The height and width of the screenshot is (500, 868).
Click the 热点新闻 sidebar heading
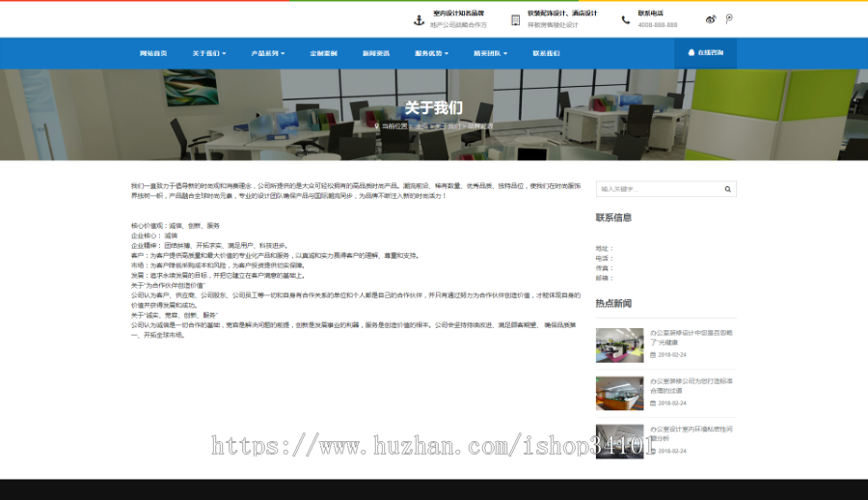[x=613, y=303]
